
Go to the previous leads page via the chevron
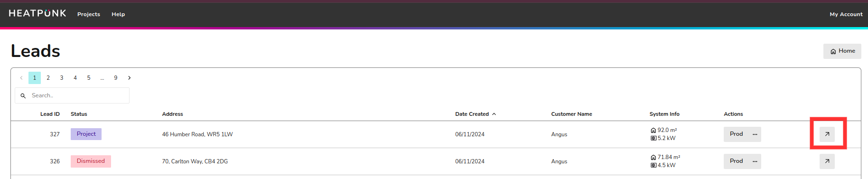pos(21,78)
